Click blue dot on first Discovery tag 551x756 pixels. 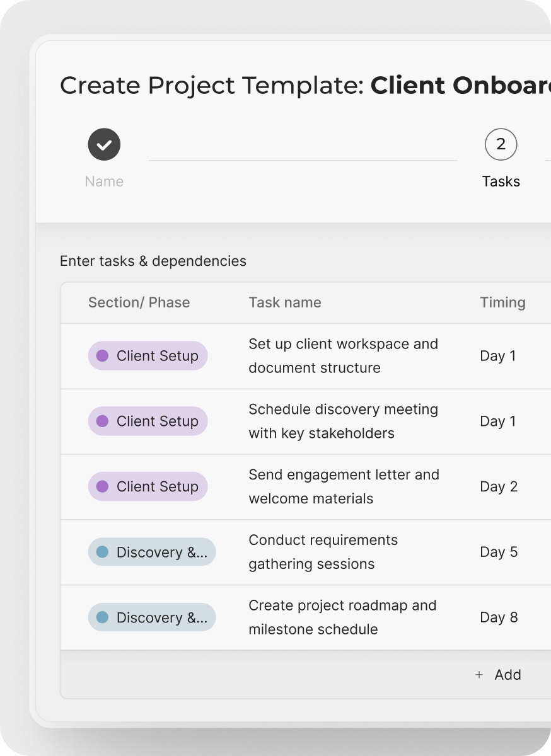tap(102, 553)
